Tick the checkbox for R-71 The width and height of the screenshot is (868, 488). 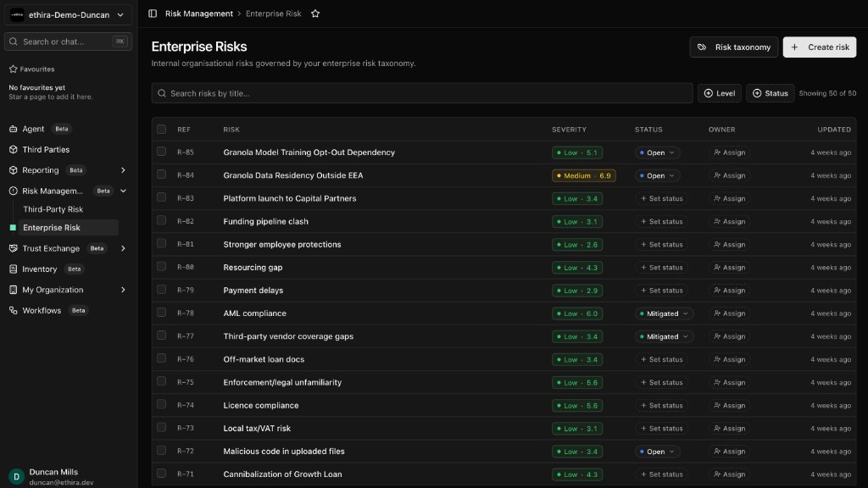pyautogui.click(x=161, y=473)
